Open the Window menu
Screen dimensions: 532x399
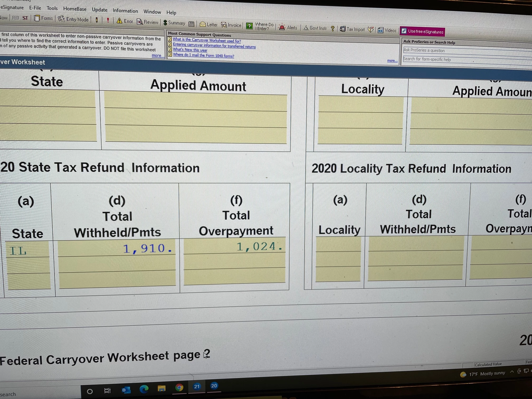coord(152,12)
